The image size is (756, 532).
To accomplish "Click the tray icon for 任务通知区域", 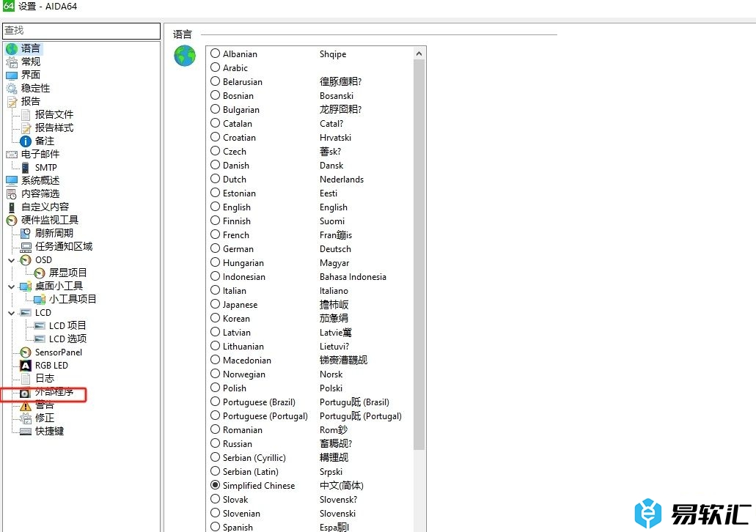I will (x=26, y=247).
